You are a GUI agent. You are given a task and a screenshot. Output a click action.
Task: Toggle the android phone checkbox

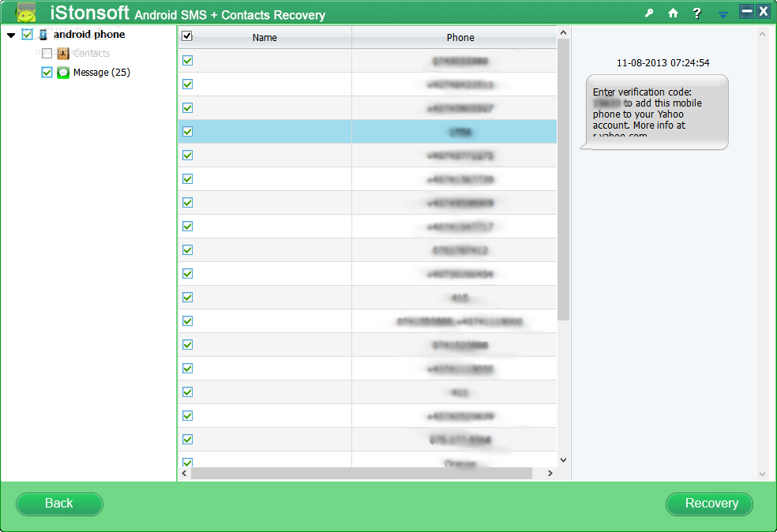click(x=27, y=34)
